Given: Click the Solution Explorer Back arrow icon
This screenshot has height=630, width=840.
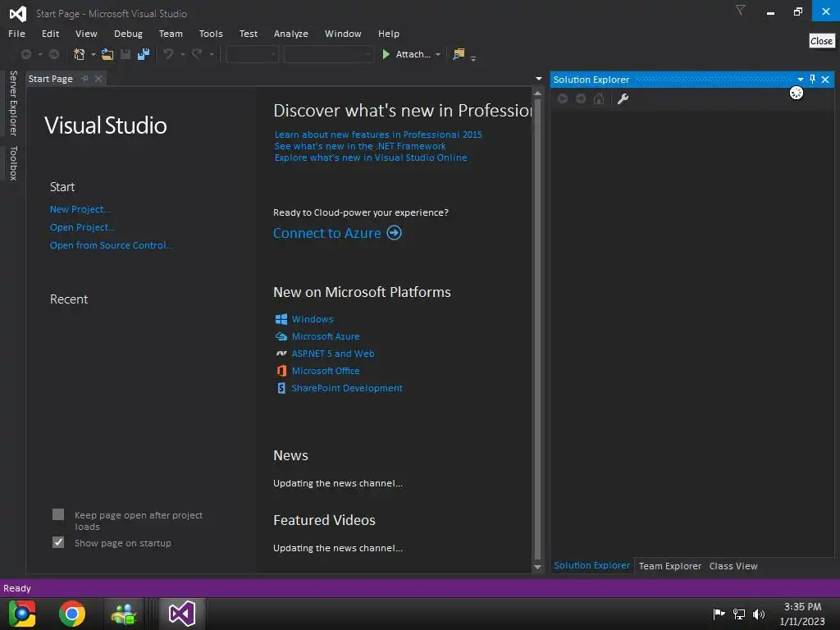Looking at the screenshot, I should point(563,98).
